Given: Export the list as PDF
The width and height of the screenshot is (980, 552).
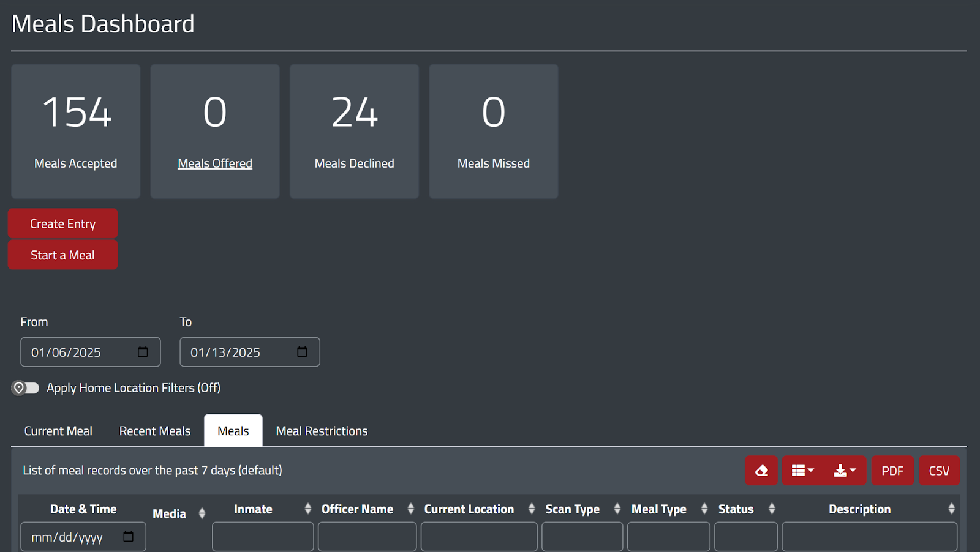Looking at the screenshot, I should click(x=892, y=471).
